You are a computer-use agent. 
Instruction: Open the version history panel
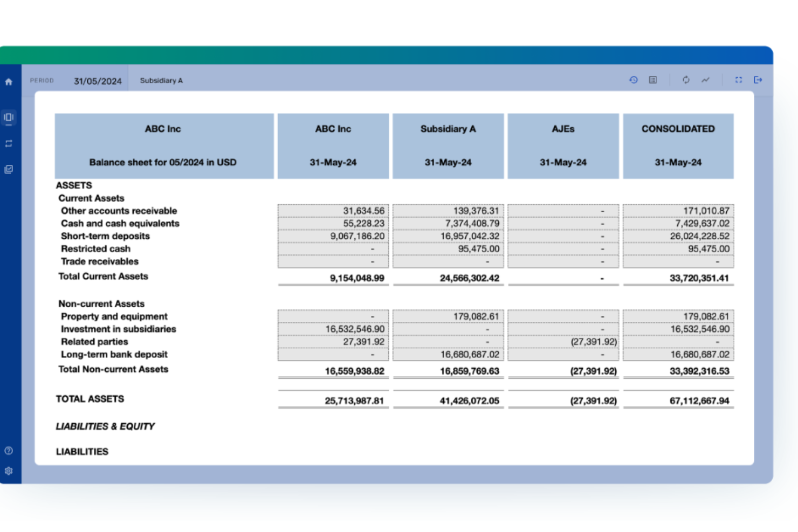point(634,80)
